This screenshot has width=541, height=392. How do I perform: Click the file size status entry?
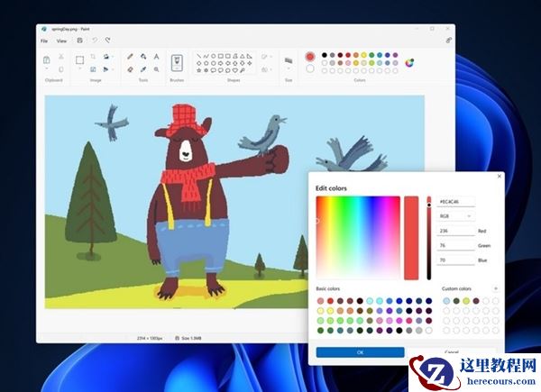tap(188, 338)
